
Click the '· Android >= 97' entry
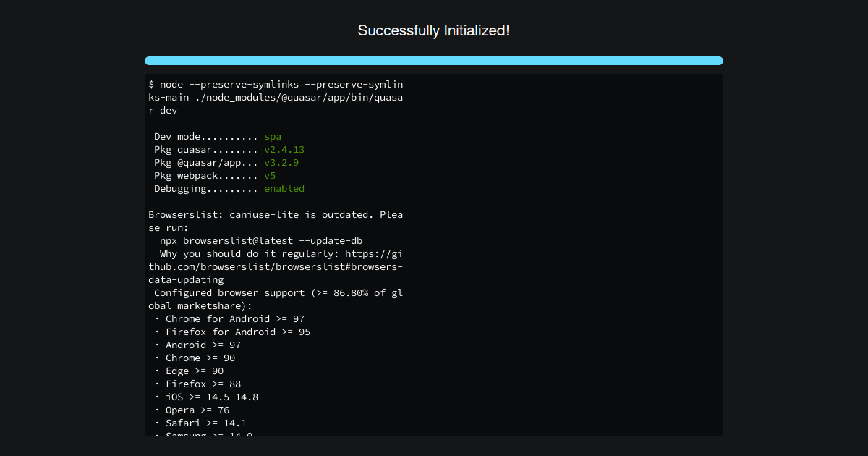(x=197, y=345)
